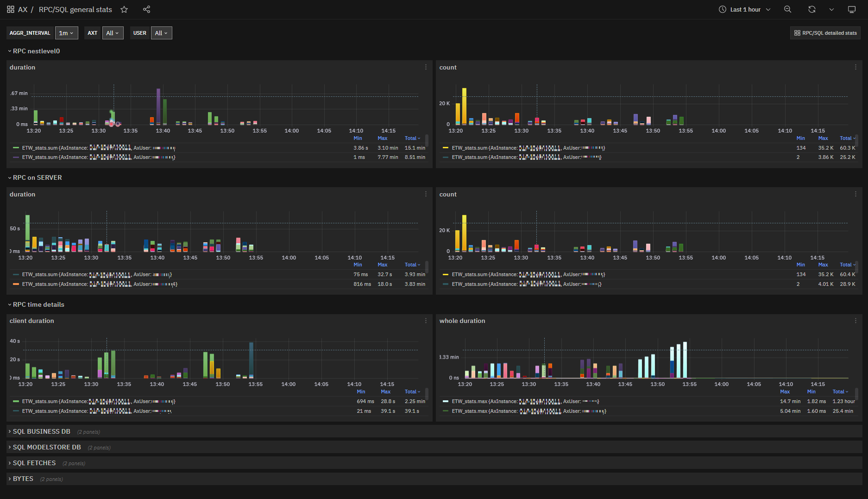Viewport: 868px width, 499px height.
Task: Sort nestlevel0 duration legend by Max
Action: [383, 138]
